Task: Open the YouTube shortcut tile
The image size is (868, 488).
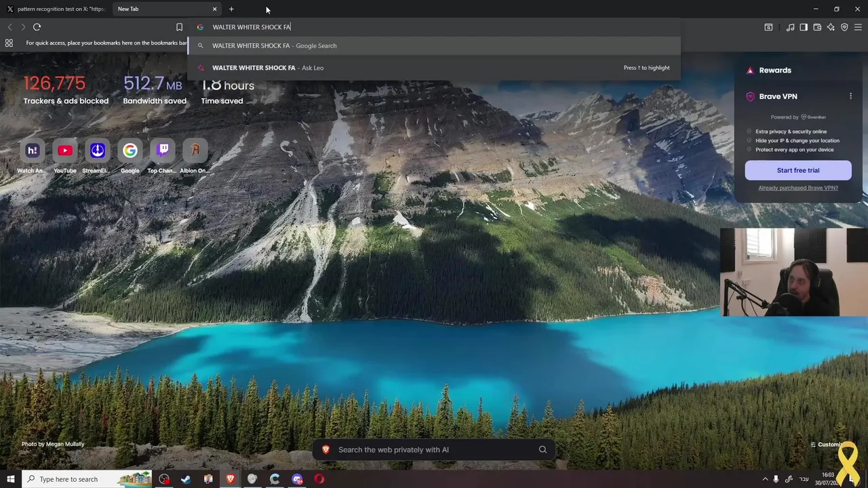Action: (x=65, y=157)
